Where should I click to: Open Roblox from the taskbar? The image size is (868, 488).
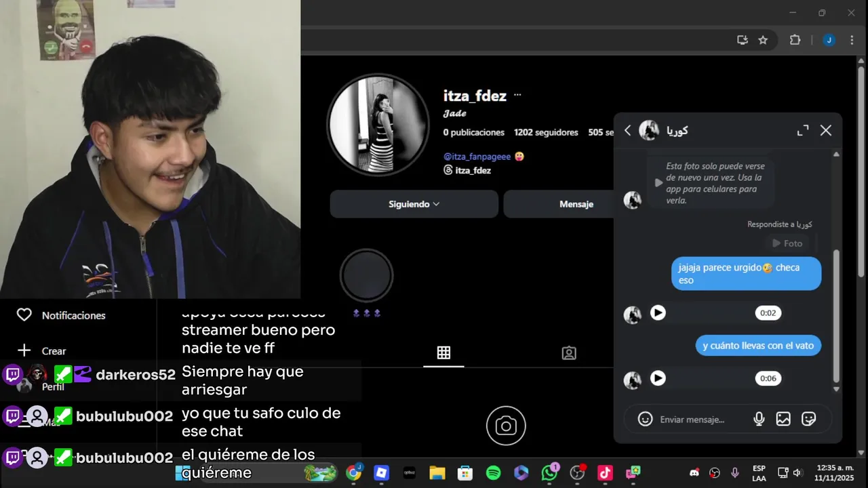[x=381, y=472]
